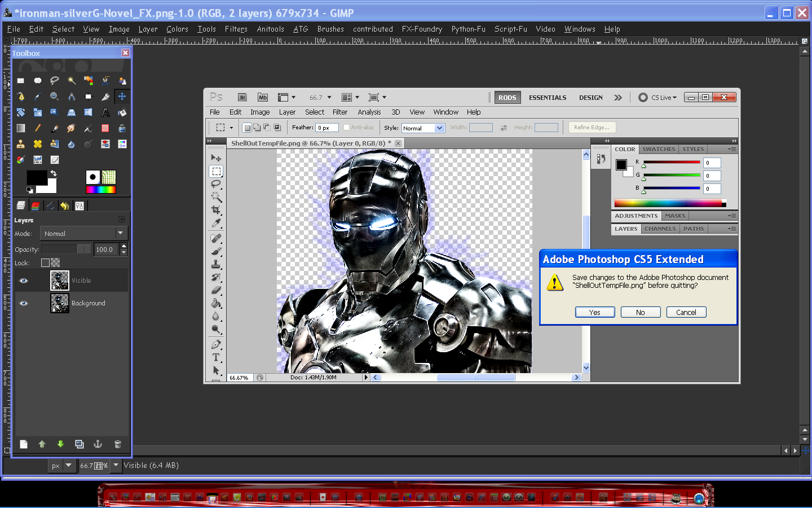Click the GIMP foreground color swatch

tap(37, 178)
